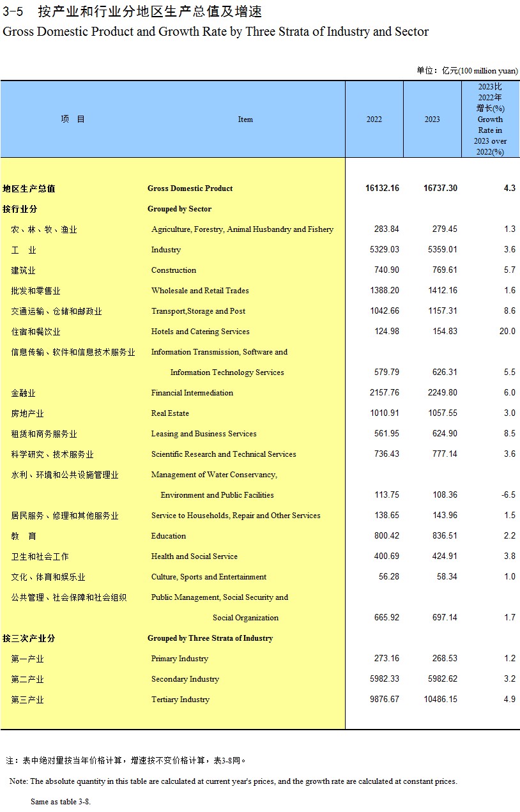Select the value 2157.76
Viewport: 520px width, 812px height.
[x=385, y=393]
